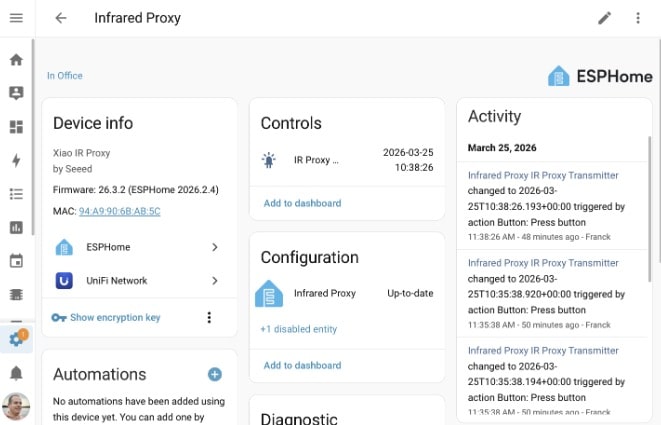Click Add to dashboard under Controls

point(300,203)
